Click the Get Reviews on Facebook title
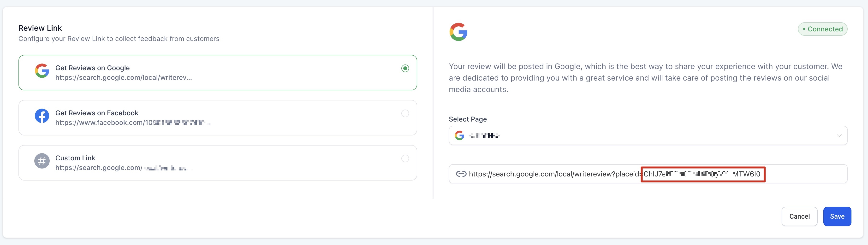868x245 pixels. [97, 113]
